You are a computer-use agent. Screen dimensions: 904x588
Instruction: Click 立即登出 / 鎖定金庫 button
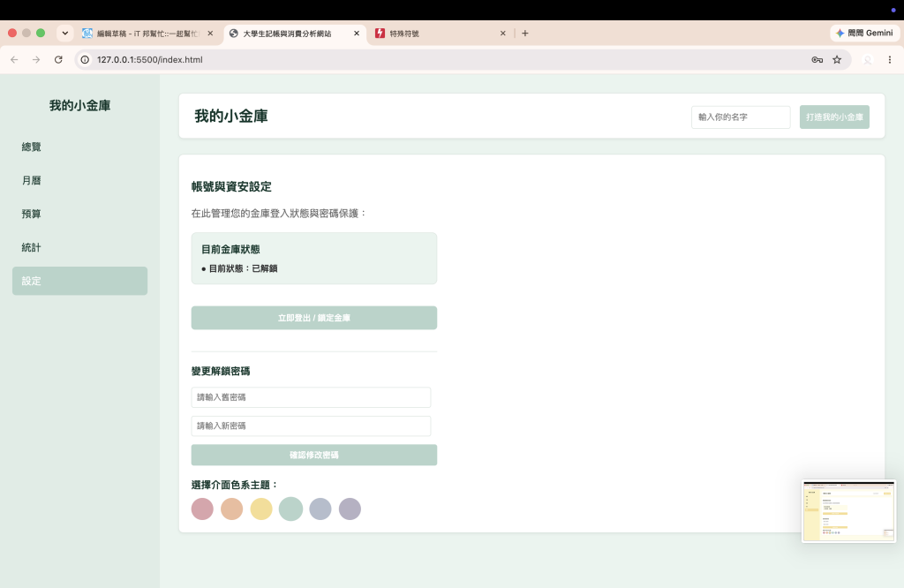pos(314,318)
